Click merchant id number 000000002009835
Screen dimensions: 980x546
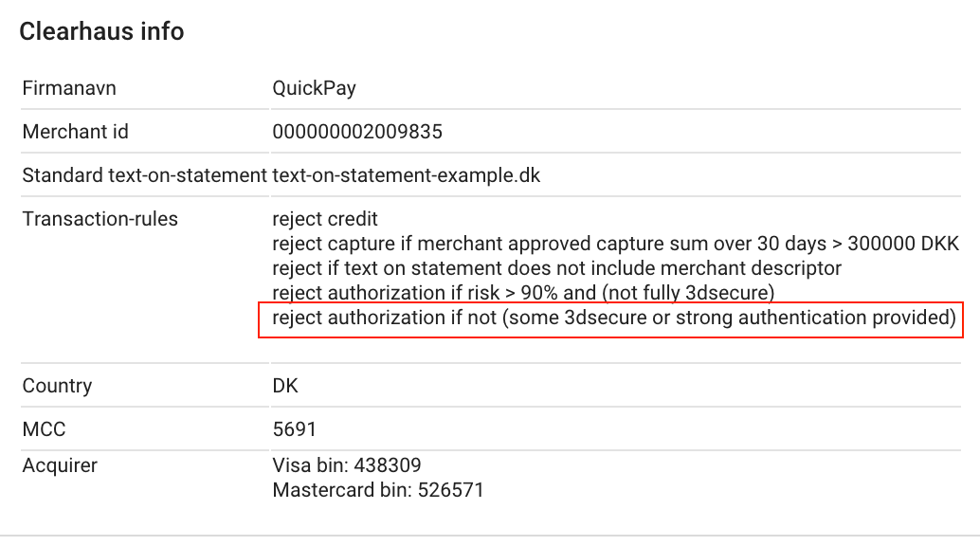pos(356,132)
